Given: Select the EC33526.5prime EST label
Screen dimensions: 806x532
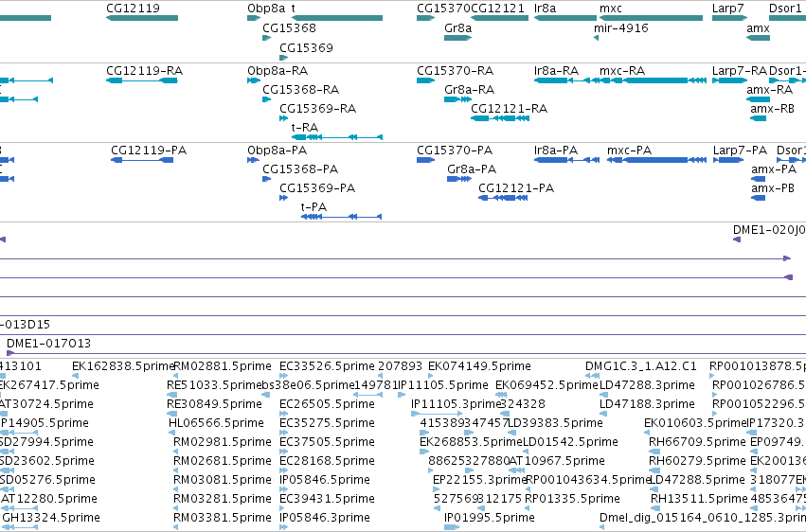Looking at the screenshot, I should (x=327, y=366).
